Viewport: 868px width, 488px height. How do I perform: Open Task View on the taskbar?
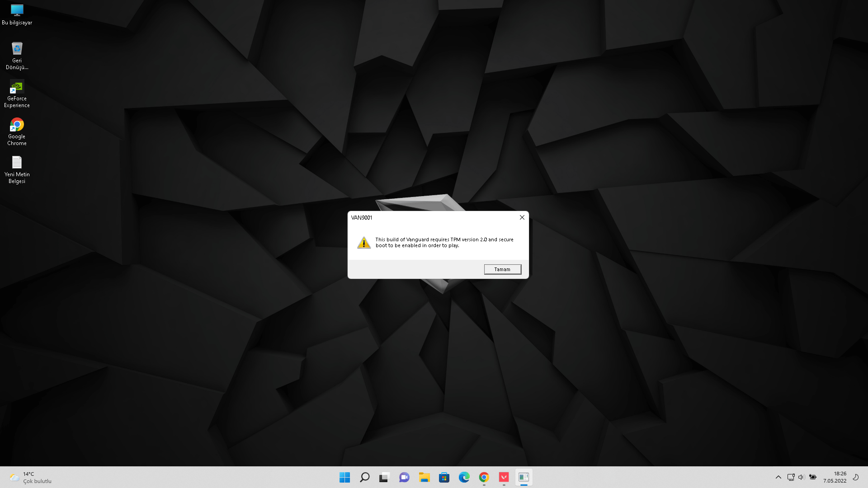point(384,477)
